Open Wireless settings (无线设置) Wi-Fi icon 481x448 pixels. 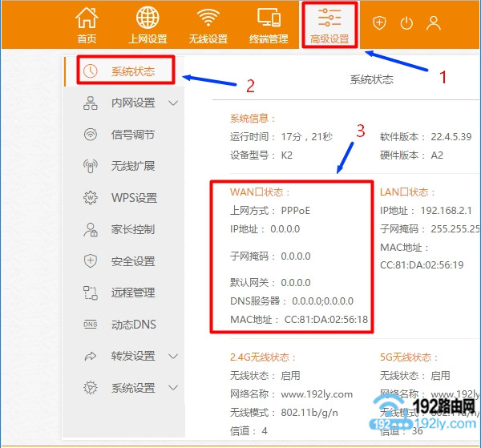208,18
